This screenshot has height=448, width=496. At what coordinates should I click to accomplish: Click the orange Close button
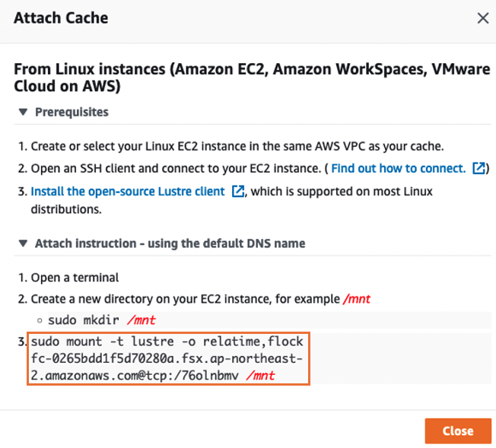point(458,431)
